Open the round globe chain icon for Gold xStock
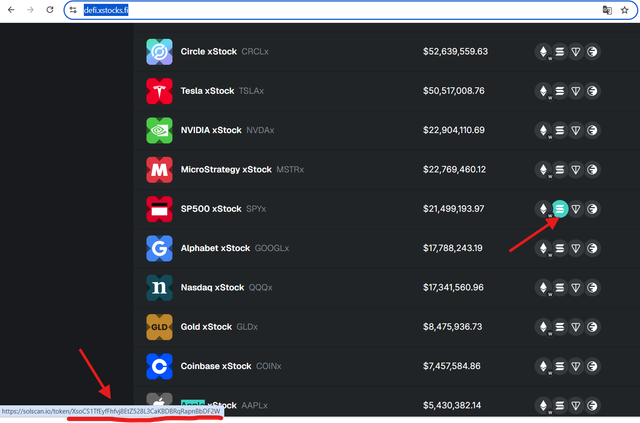Image resolution: width=640 pixels, height=423 pixels. [x=592, y=327]
